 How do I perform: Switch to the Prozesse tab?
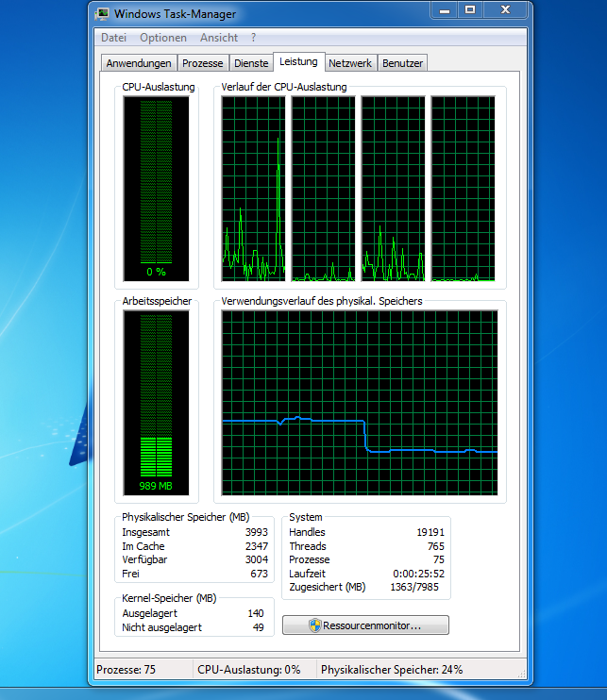click(x=203, y=63)
